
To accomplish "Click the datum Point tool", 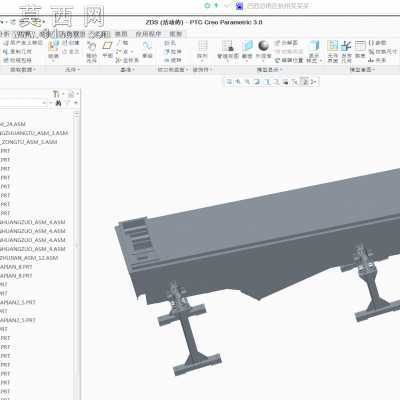I will 124,52.
